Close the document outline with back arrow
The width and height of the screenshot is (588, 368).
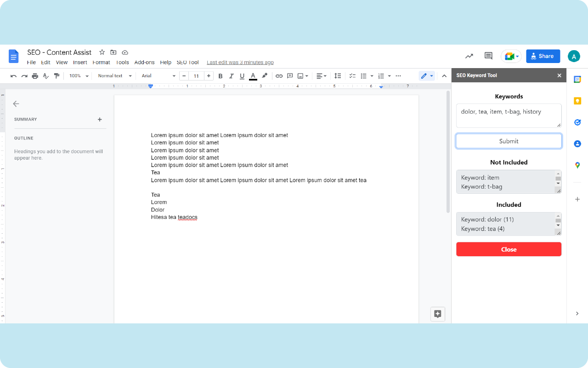(x=16, y=104)
